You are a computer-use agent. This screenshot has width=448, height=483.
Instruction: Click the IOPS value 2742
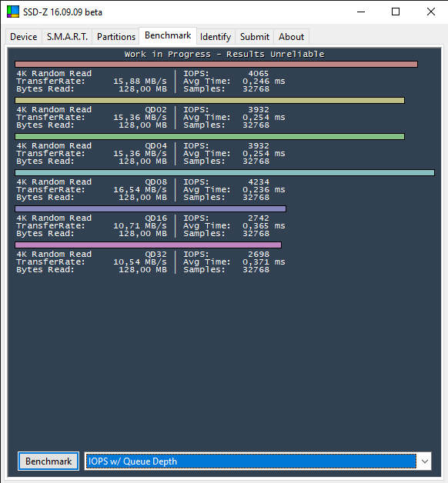pyautogui.click(x=259, y=218)
